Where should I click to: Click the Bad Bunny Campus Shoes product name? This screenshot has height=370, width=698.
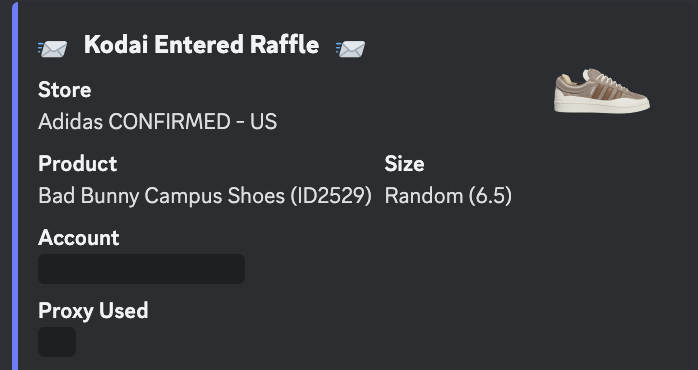(x=161, y=196)
